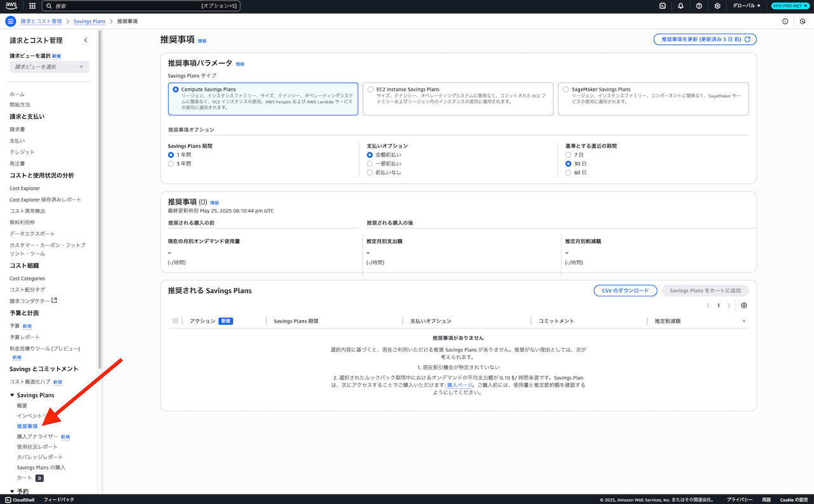Open CloudShell from top bar icon

(x=662, y=6)
